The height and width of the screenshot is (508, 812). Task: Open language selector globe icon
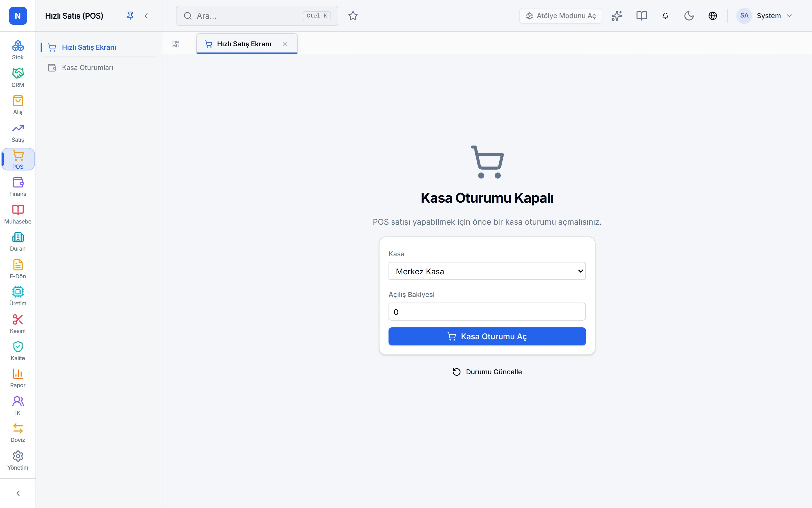coord(713,16)
